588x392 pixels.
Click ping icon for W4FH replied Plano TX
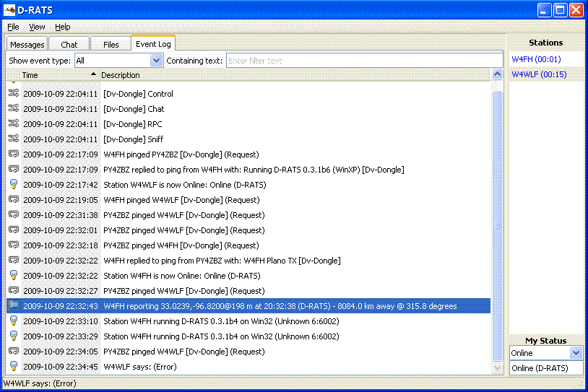click(14, 260)
